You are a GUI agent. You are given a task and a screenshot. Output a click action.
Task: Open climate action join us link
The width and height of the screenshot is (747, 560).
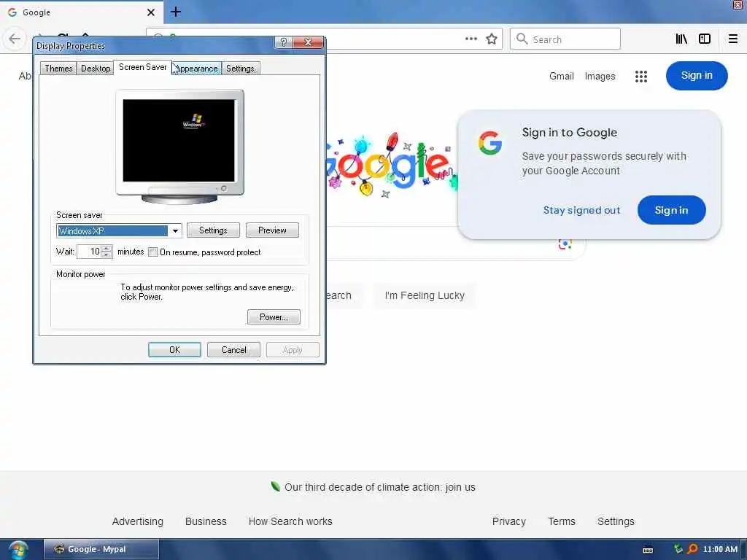click(x=379, y=487)
